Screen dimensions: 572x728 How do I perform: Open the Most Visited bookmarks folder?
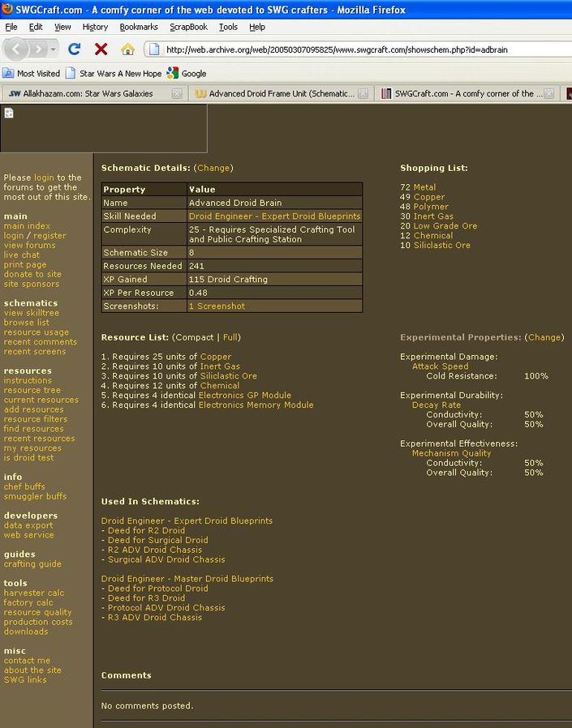tap(32, 73)
